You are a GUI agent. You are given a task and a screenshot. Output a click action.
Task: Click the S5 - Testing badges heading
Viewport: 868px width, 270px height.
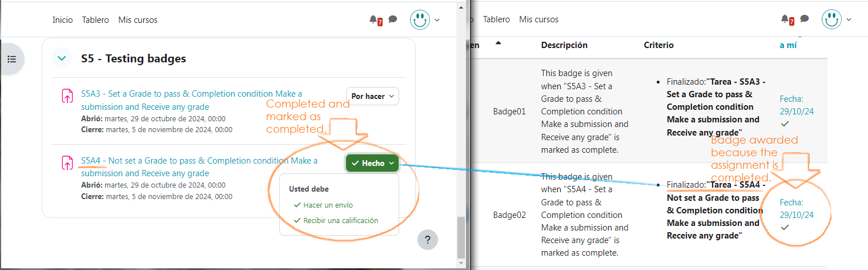pyautogui.click(x=134, y=58)
